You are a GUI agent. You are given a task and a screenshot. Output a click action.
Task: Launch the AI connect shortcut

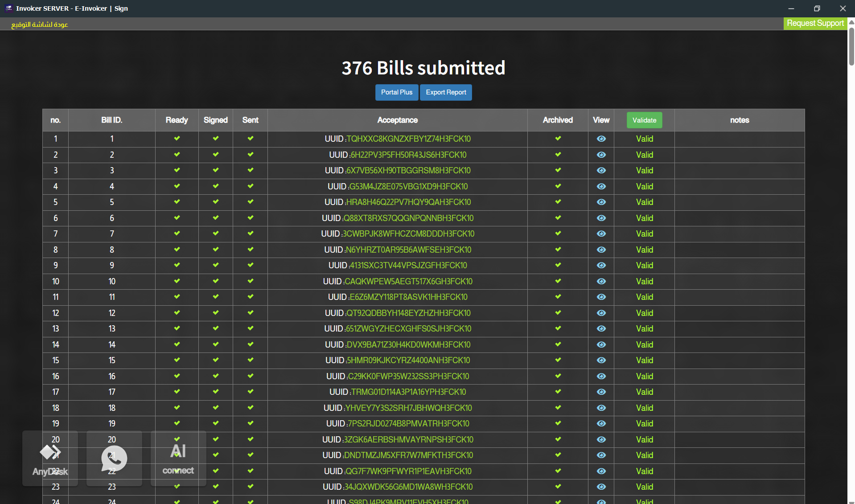pos(178,458)
